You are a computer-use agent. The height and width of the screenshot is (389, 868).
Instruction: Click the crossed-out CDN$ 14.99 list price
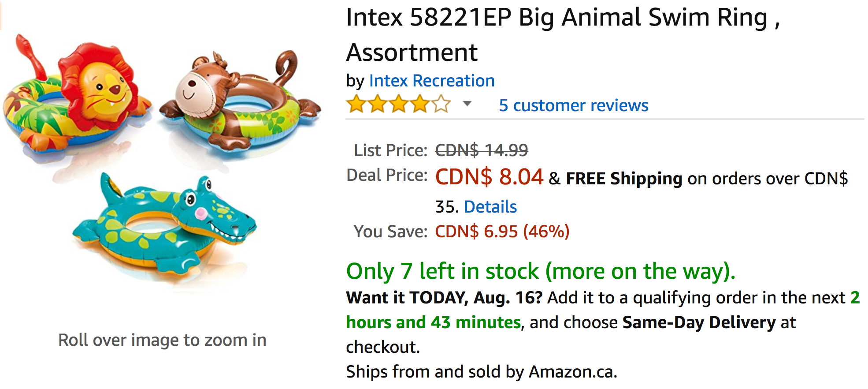(481, 150)
